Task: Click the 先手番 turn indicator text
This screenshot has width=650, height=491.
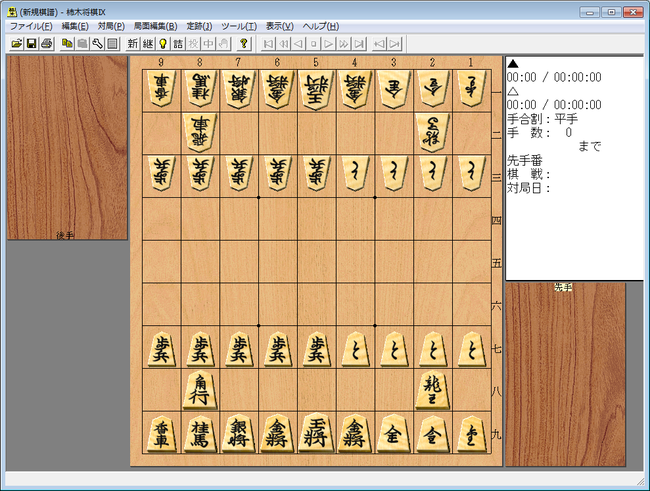Action: (524, 160)
